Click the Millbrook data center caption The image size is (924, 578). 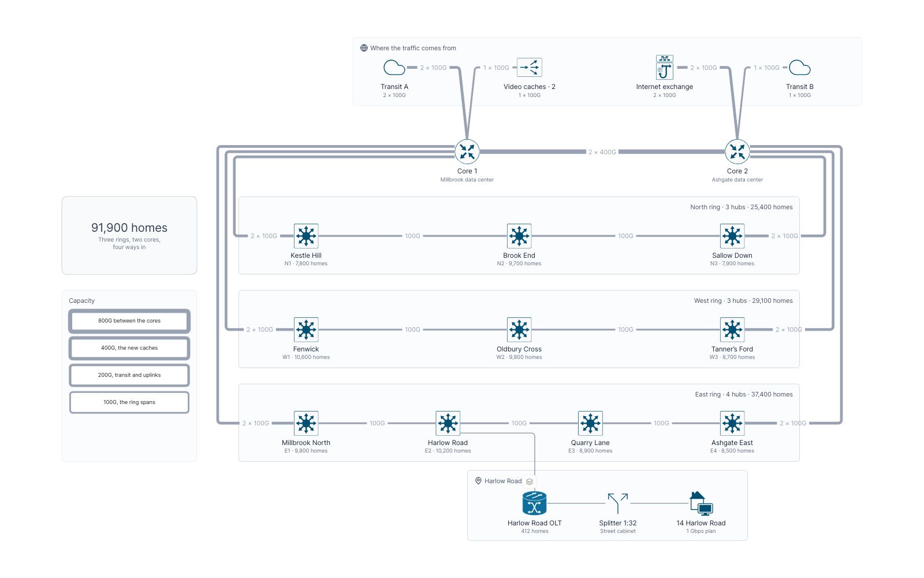(467, 180)
